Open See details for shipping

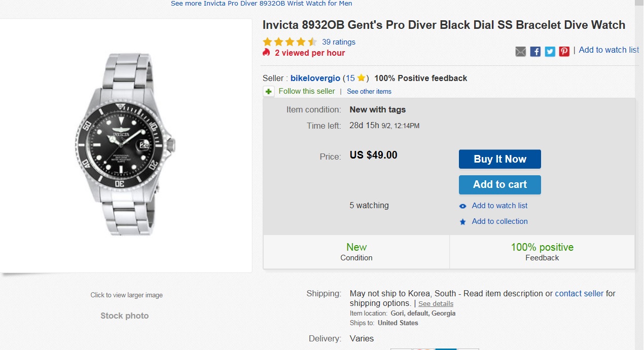[436, 304]
